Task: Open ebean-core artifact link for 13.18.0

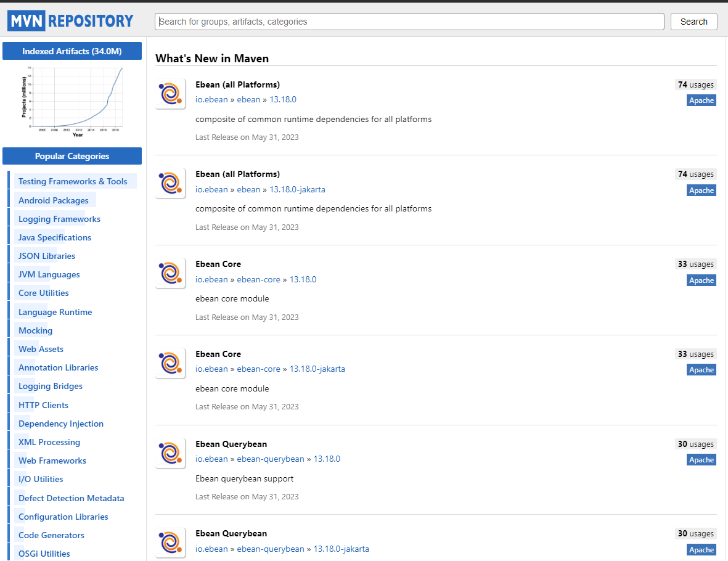Action: (x=259, y=279)
